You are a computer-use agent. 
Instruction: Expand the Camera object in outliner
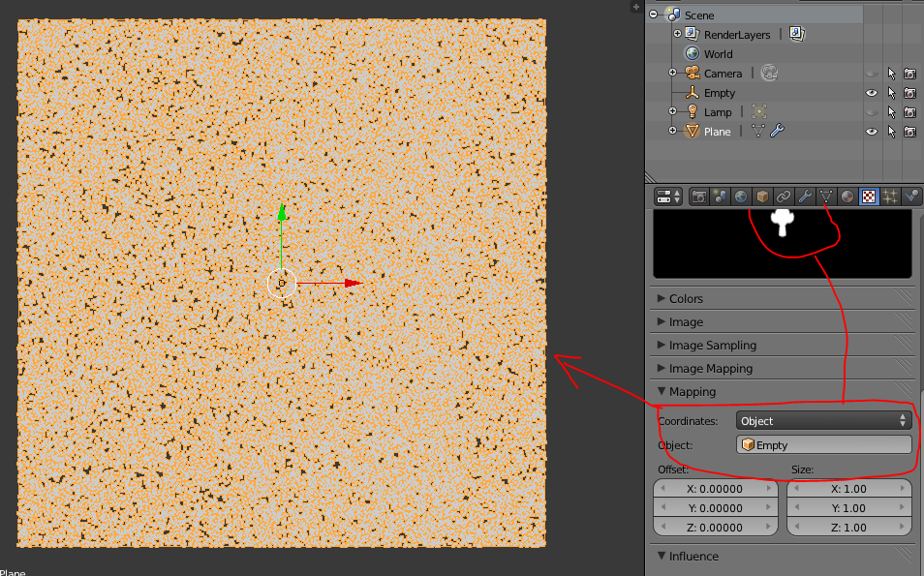click(x=672, y=73)
